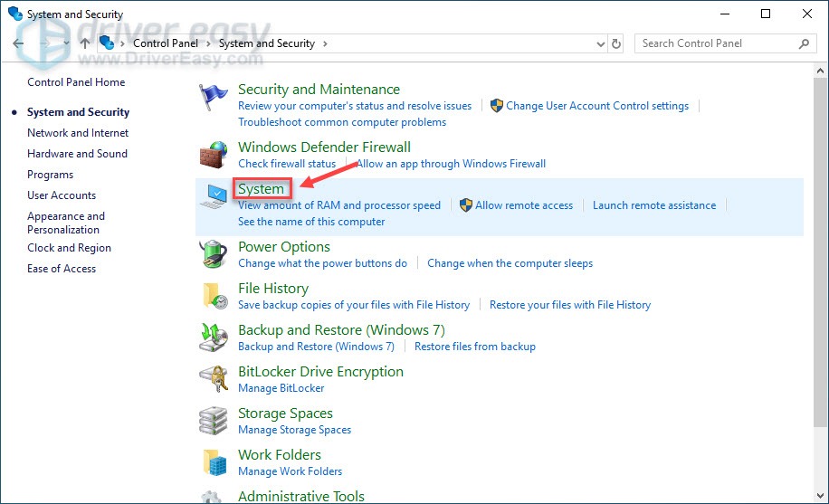Viewport: 829px width, 504px height.
Task: Go up one level with the Up arrow
Action: pyautogui.click(x=85, y=43)
